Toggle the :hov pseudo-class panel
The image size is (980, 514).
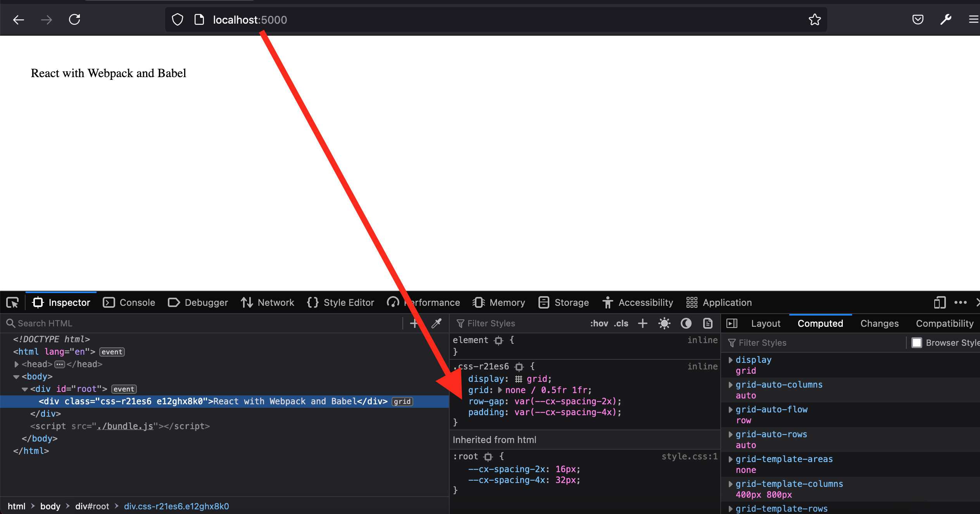point(599,323)
